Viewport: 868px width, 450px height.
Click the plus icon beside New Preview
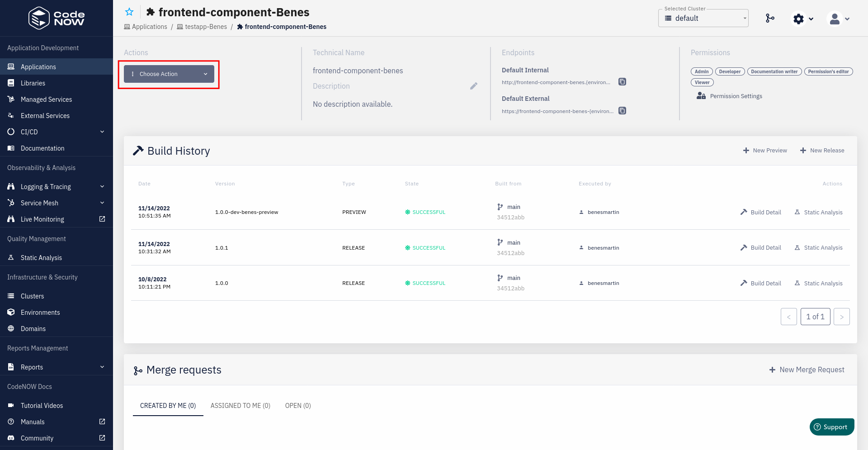click(746, 150)
